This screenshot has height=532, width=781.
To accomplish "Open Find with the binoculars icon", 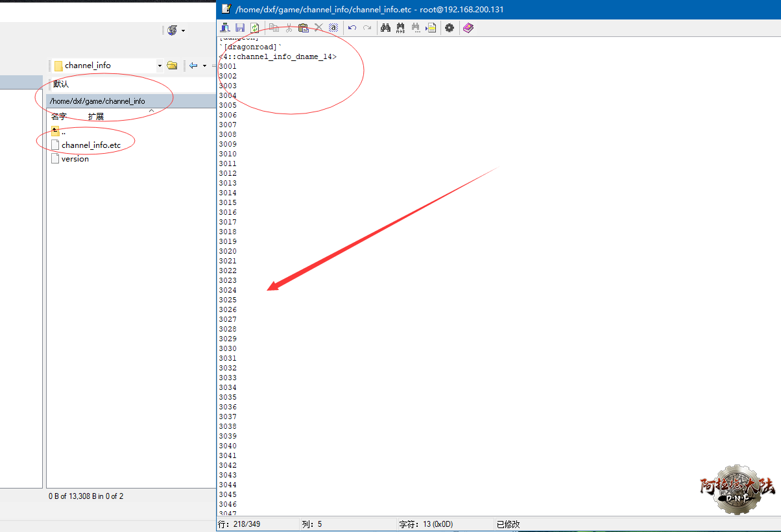I will [x=385, y=28].
